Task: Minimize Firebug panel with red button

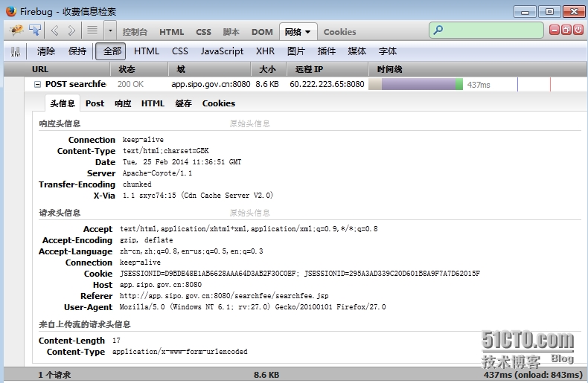Action: click(555, 30)
